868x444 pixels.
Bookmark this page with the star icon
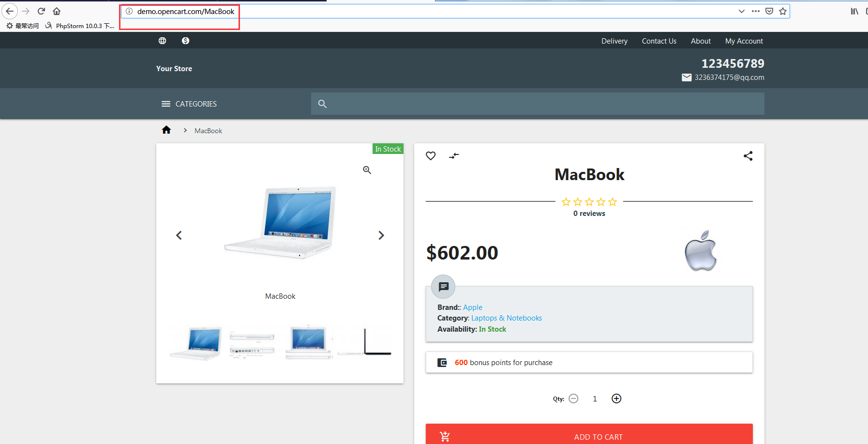click(x=783, y=11)
